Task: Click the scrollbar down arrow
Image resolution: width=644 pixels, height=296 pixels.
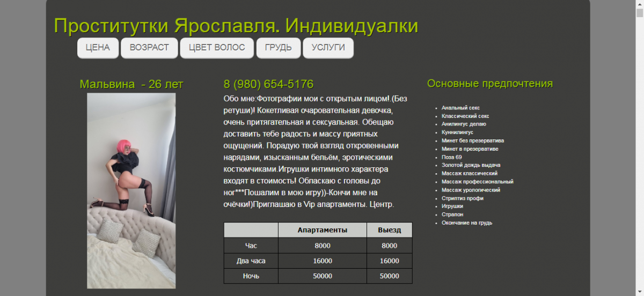Action: [x=639, y=292]
